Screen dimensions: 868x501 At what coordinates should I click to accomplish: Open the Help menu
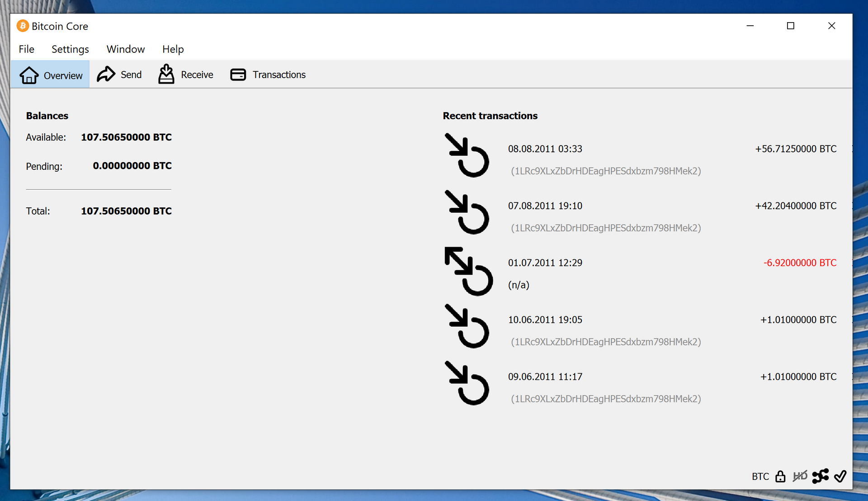pyautogui.click(x=173, y=49)
